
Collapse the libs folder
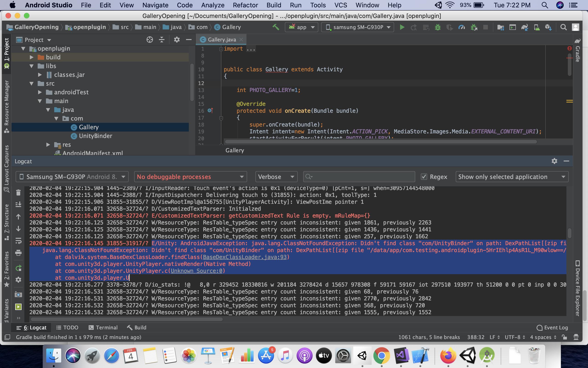pos(31,66)
